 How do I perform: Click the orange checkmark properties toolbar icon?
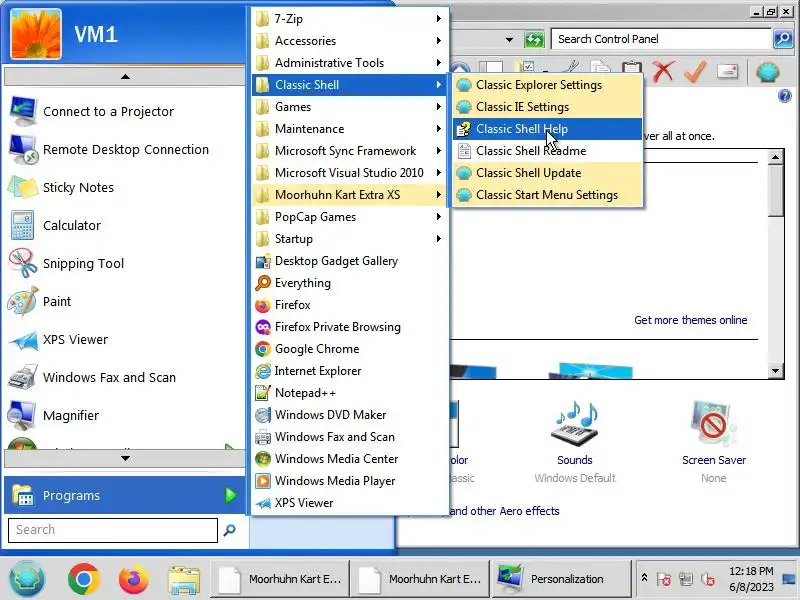click(x=695, y=71)
